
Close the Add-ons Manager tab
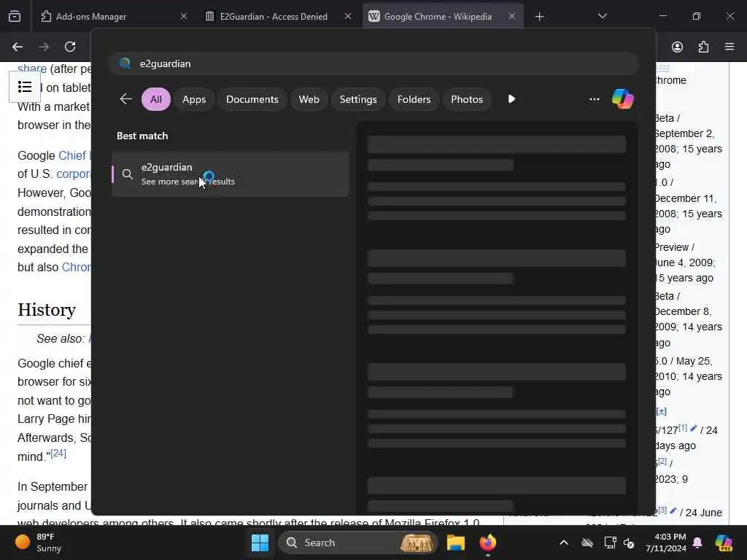[184, 17]
